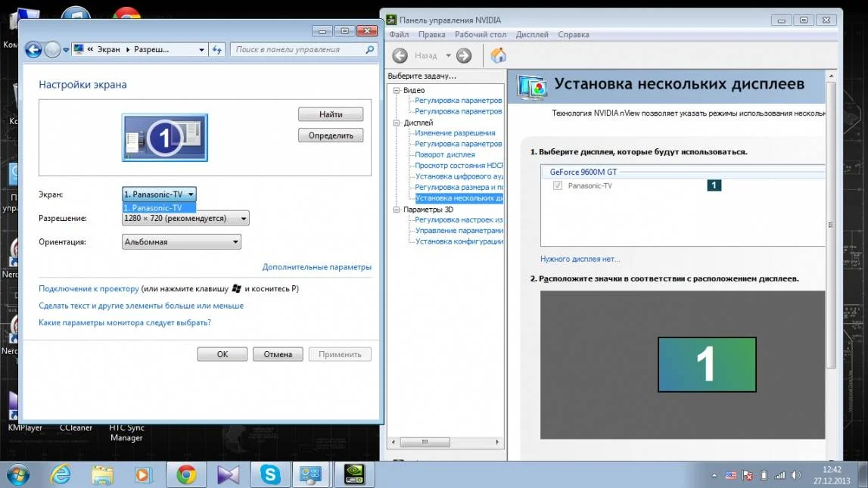868x488 pixels.
Task: Click the network signal tray icon
Action: [780, 475]
